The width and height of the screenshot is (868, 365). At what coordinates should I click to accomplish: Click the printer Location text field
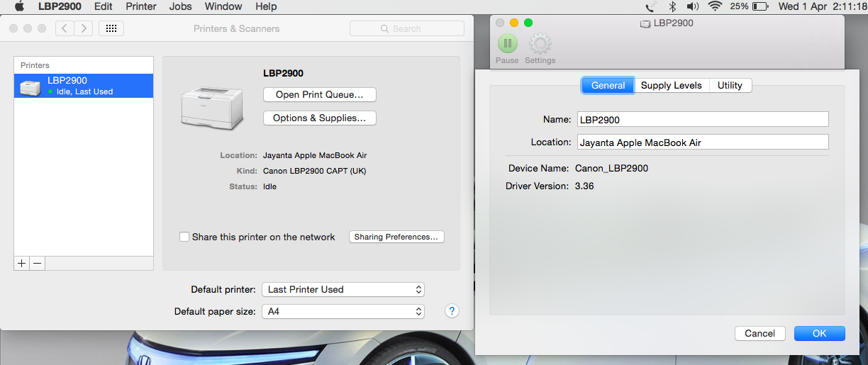coord(703,142)
